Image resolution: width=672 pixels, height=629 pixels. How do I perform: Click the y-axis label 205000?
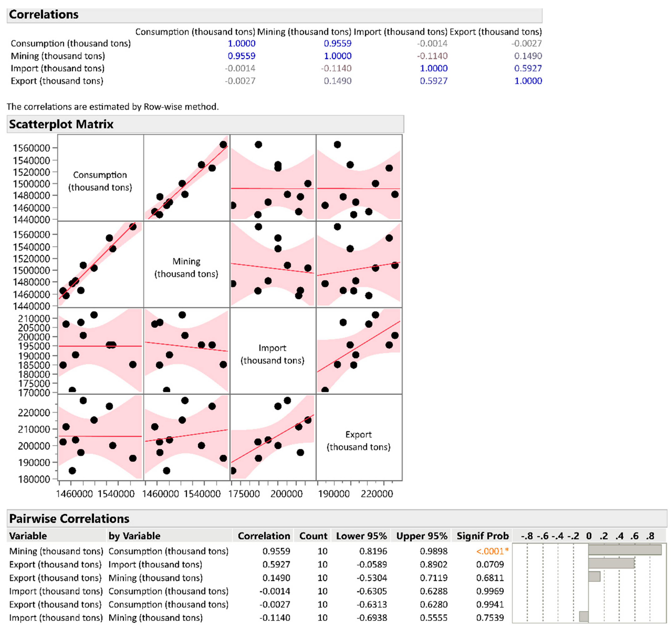[x=34, y=328]
